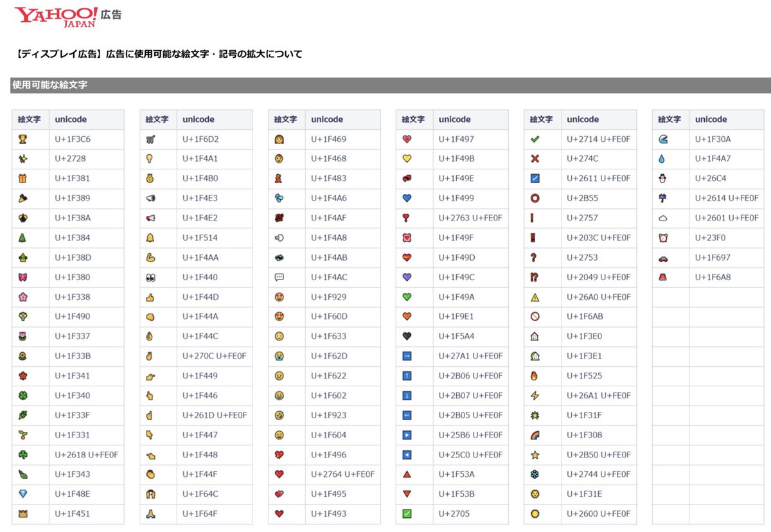Select the blue heart emoji beside U+1F499

tap(407, 199)
